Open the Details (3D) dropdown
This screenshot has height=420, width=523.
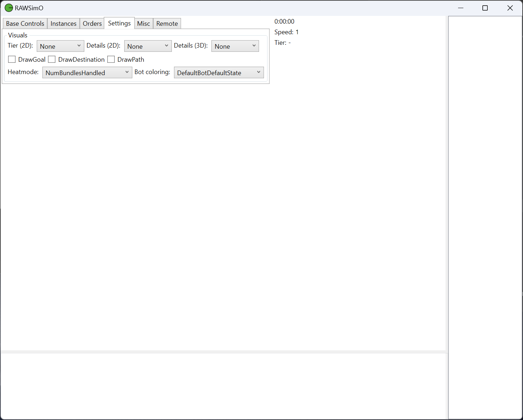point(235,46)
